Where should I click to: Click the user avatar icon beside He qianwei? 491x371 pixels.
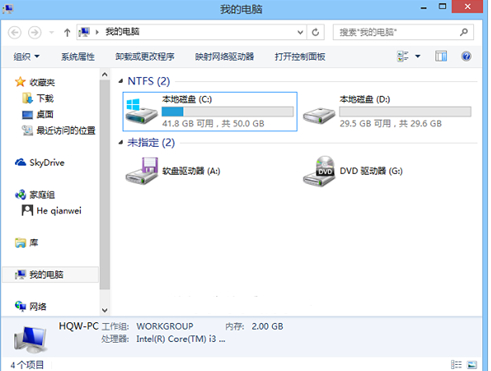(x=27, y=210)
